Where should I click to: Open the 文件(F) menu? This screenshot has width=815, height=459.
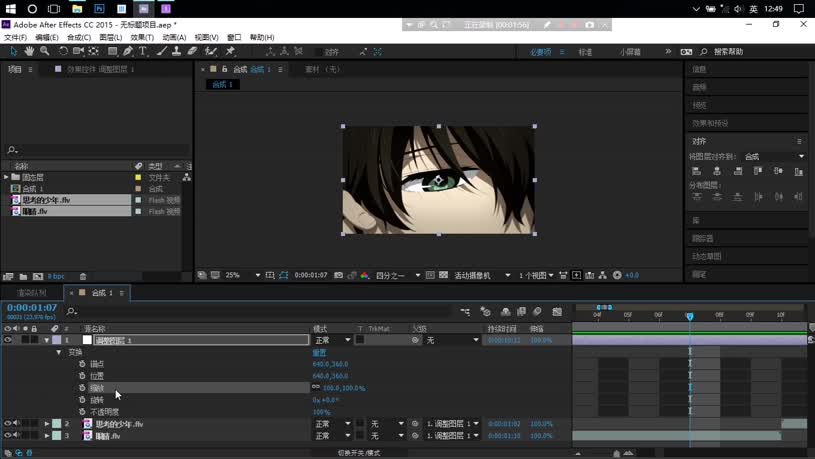coord(16,37)
